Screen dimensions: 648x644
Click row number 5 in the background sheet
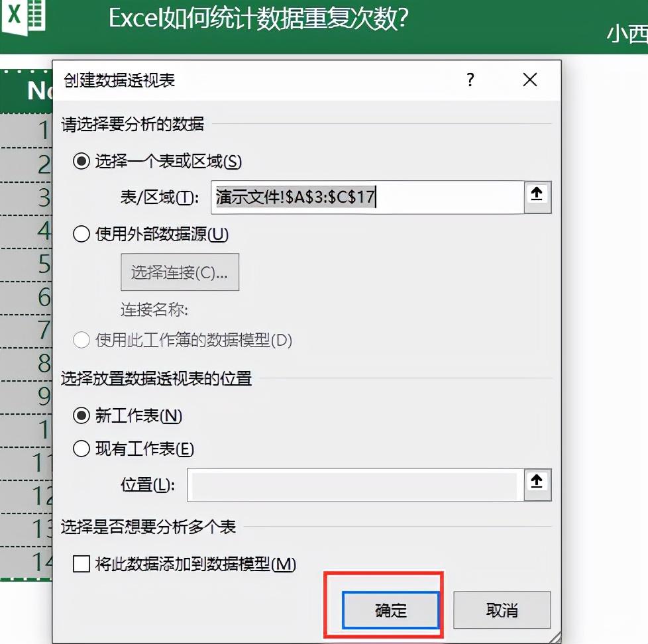44,264
